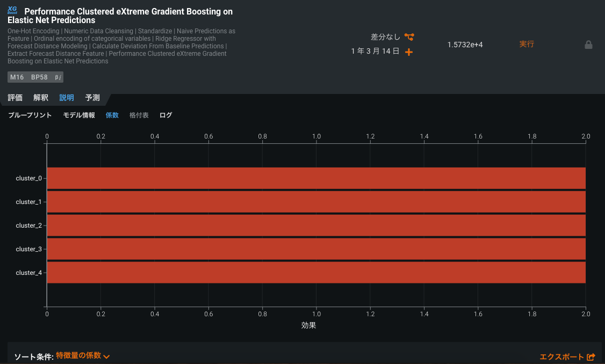This screenshot has height=364, width=605.
Task: Click the cluster_0 red bar
Action: (316, 178)
